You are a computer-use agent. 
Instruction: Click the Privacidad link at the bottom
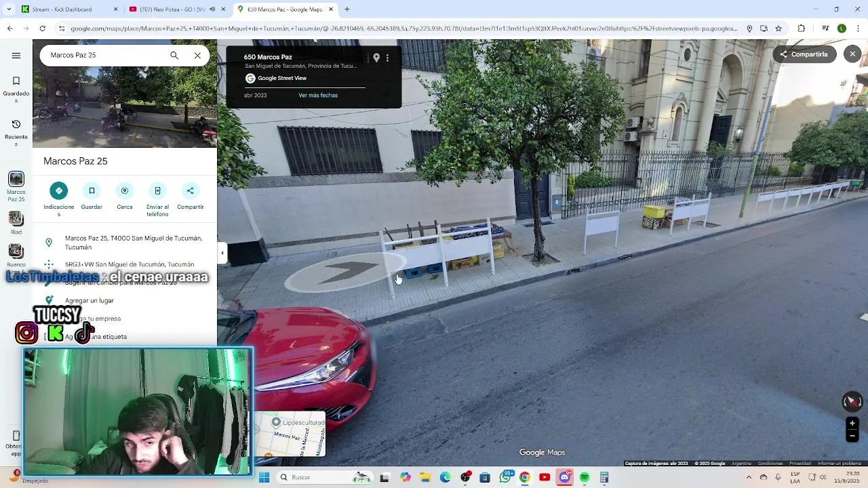(800, 464)
